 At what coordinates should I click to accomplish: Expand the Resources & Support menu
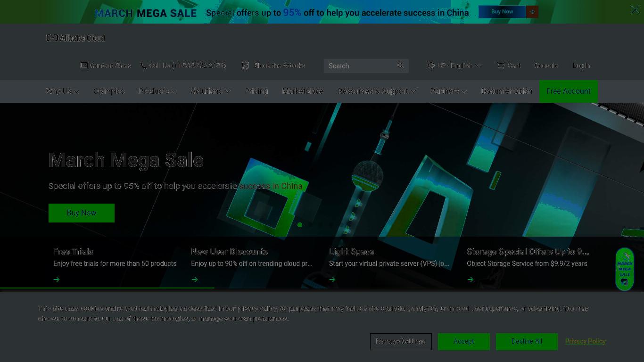[377, 91]
